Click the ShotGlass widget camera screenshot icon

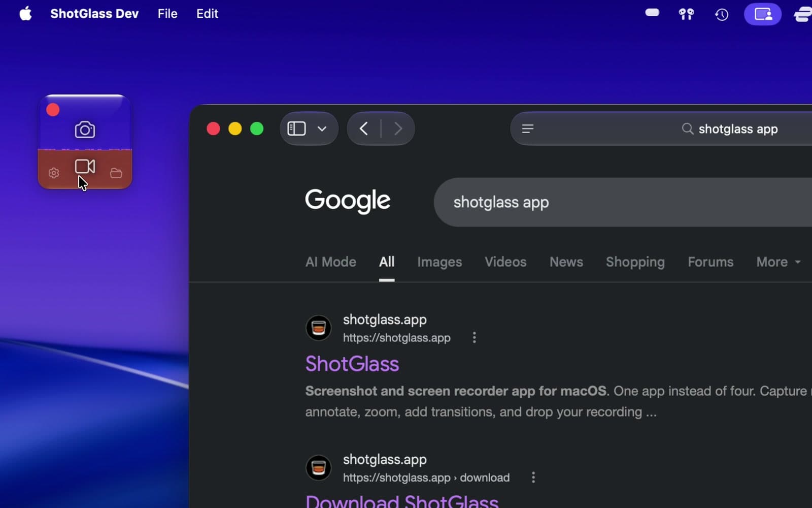click(85, 130)
